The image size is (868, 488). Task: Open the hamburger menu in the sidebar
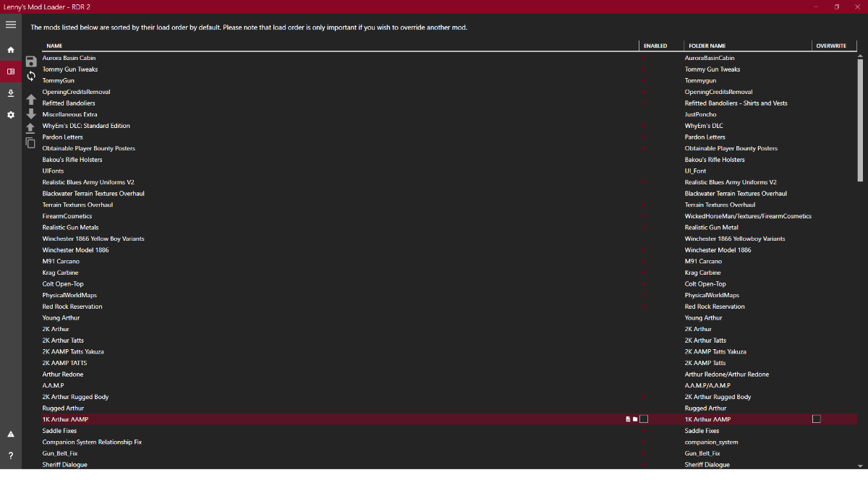point(11,25)
